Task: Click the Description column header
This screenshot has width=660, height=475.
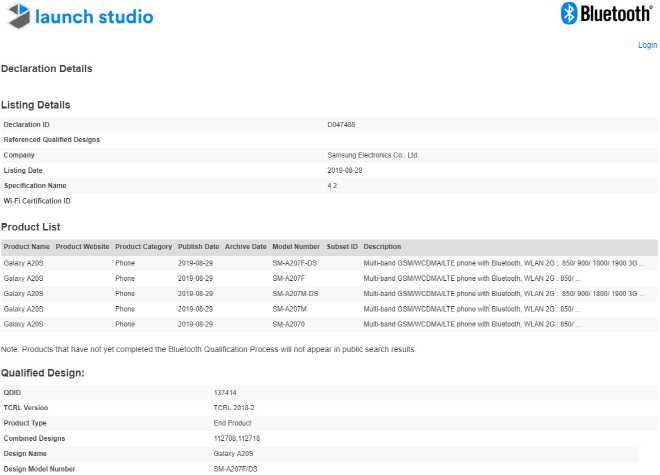Action: [382, 247]
